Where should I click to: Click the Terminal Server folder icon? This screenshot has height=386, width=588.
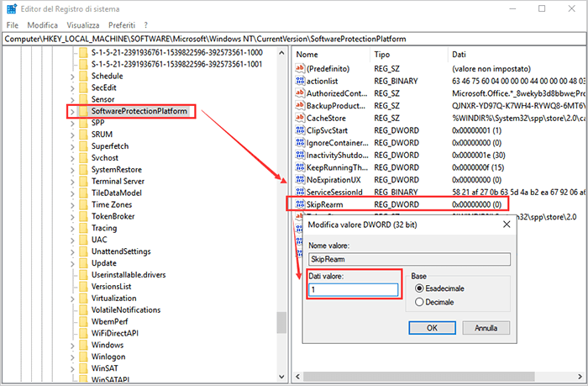pos(81,181)
